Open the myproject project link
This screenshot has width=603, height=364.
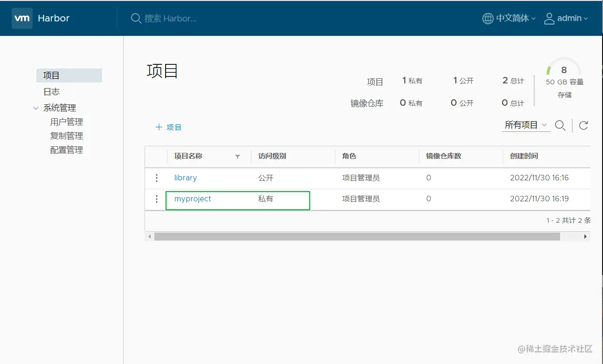[193, 199]
